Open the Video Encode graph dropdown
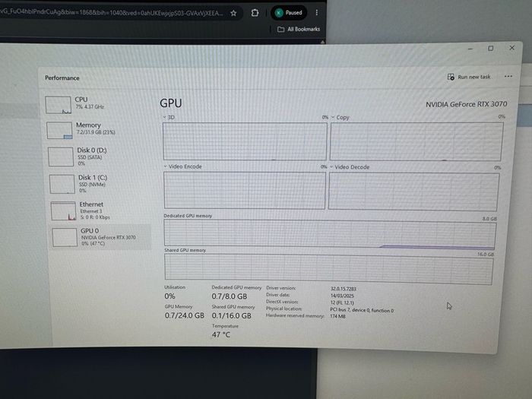532x399 pixels. tap(182, 166)
